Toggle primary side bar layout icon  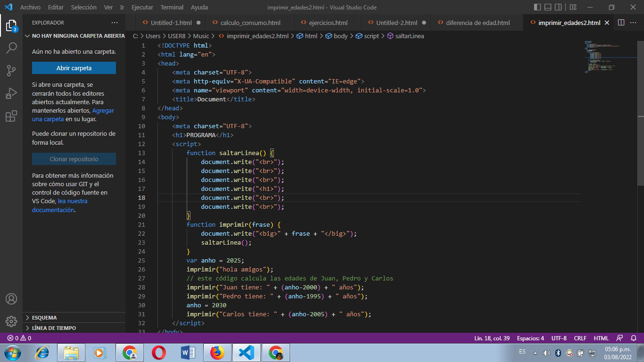(537, 7)
